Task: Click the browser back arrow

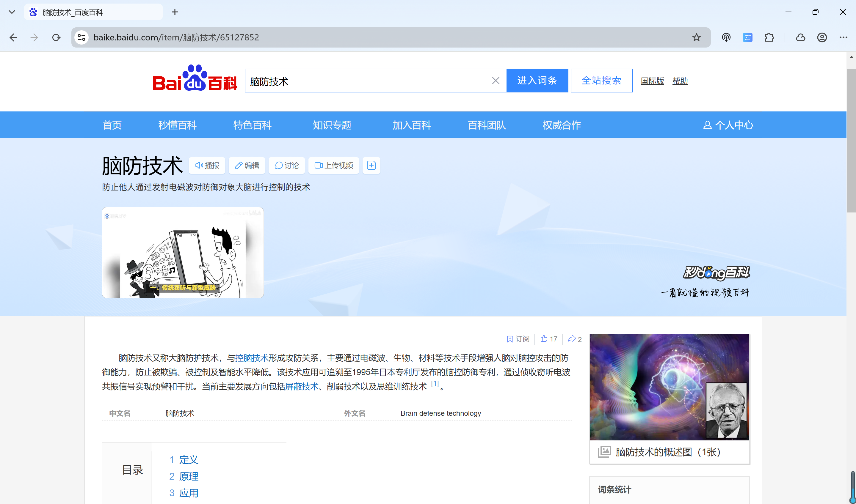Action: (x=14, y=37)
